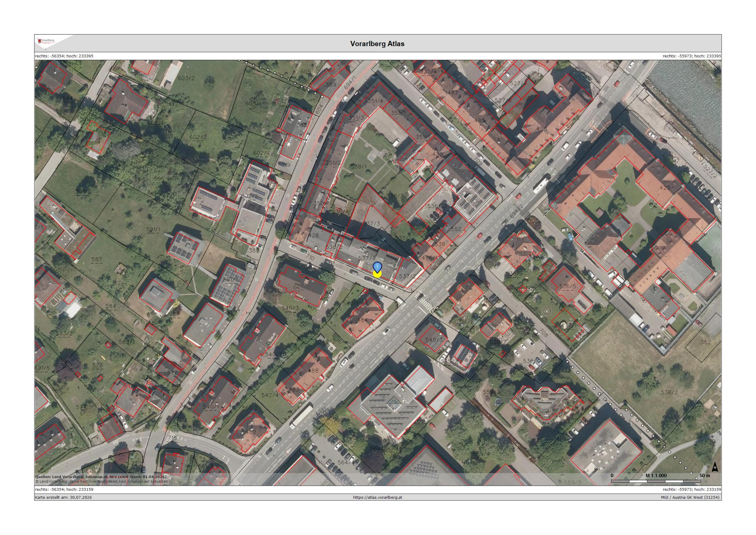Viewport: 756px width, 535px height.
Task: Click parcel label 450
Action: coord(541,129)
